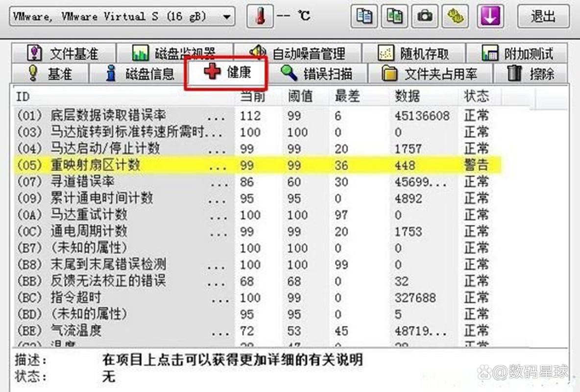Select row (07) 寻道错误率

(x=257, y=182)
